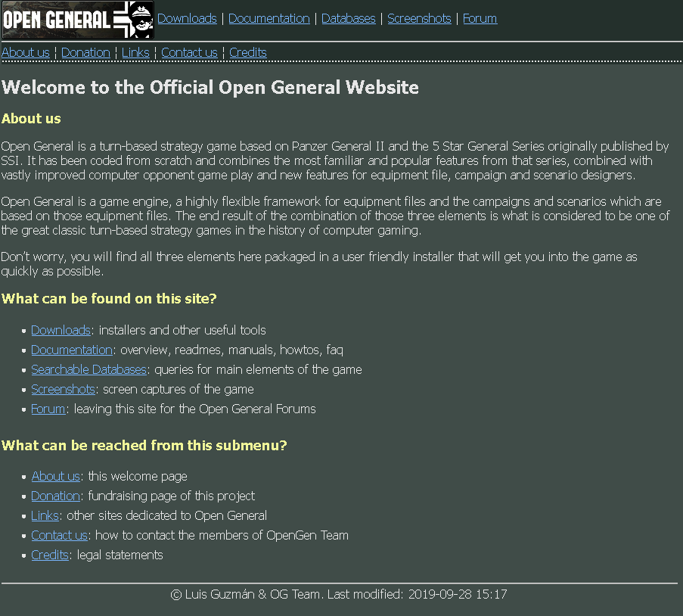Open Screenshots in the top navigation bar
683x616 pixels.
tap(419, 18)
